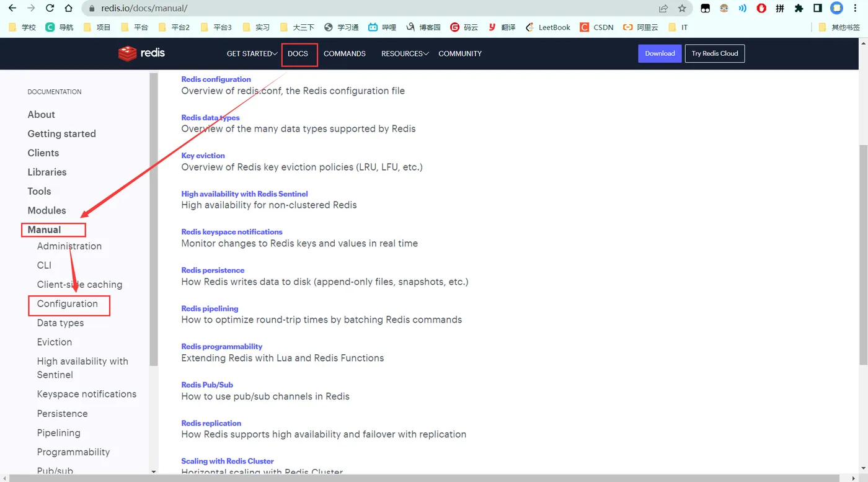This screenshot has width=868, height=482.
Task: Open High availability with Redis Sentinel link
Action: (x=244, y=194)
